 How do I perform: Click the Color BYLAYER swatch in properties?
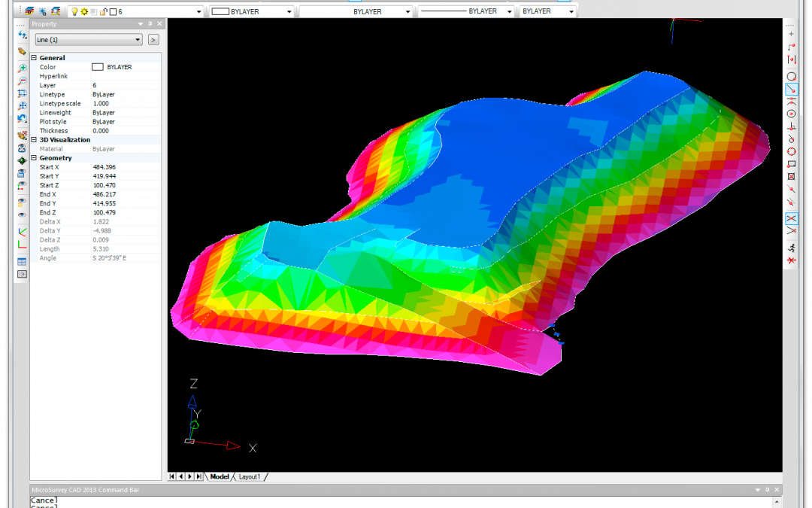[97, 67]
